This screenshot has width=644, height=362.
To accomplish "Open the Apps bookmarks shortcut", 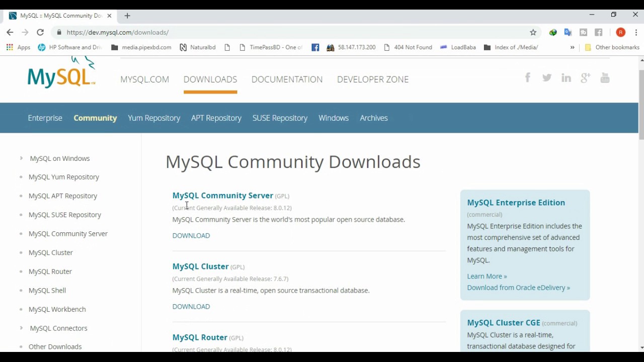I will [x=19, y=47].
